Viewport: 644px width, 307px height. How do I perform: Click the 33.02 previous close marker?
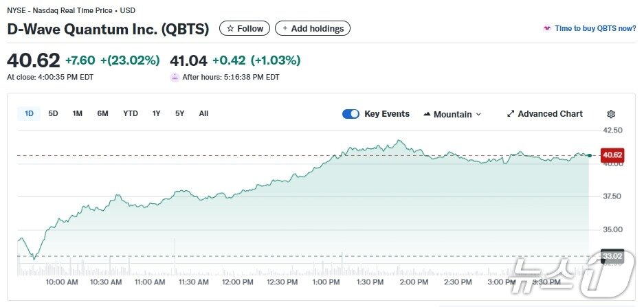[x=612, y=256]
